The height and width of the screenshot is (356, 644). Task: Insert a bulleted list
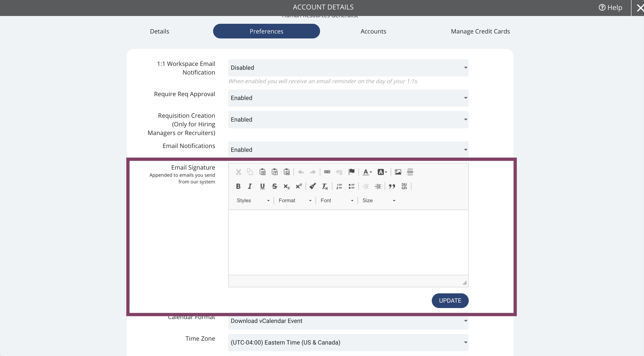pyautogui.click(x=352, y=186)
